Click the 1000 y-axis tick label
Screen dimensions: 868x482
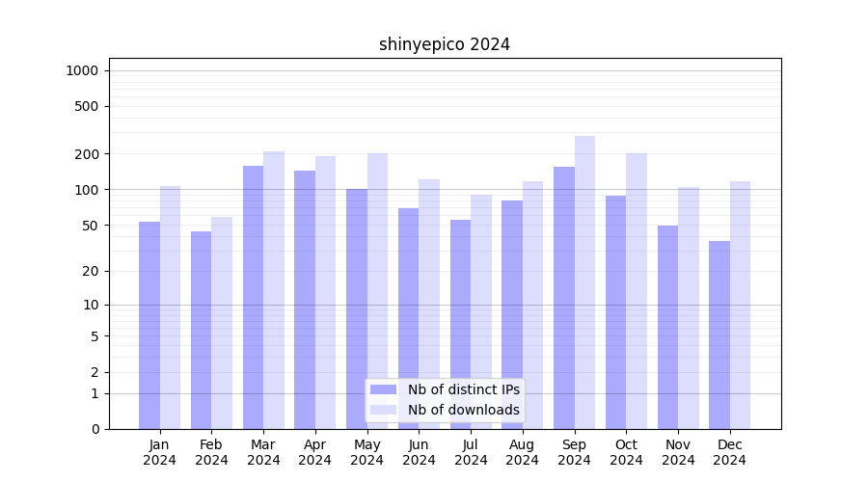pyautogui.click(x=82, y=70)
